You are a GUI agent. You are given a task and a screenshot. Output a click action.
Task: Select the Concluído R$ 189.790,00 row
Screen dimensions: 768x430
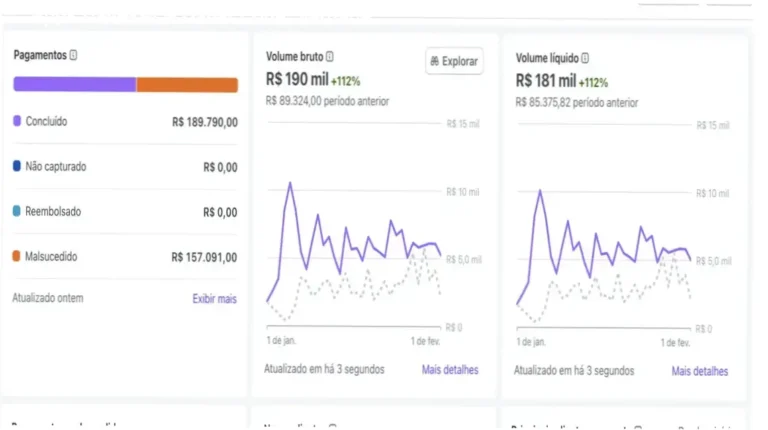[x=125, y=121]
